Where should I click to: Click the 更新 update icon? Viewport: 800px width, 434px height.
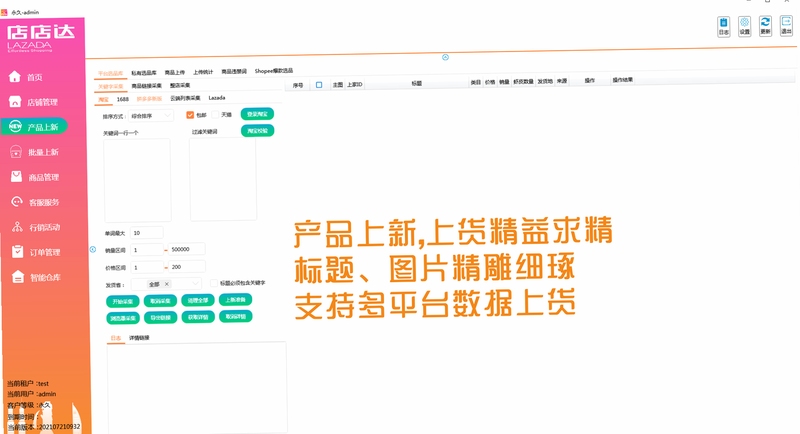765,25
